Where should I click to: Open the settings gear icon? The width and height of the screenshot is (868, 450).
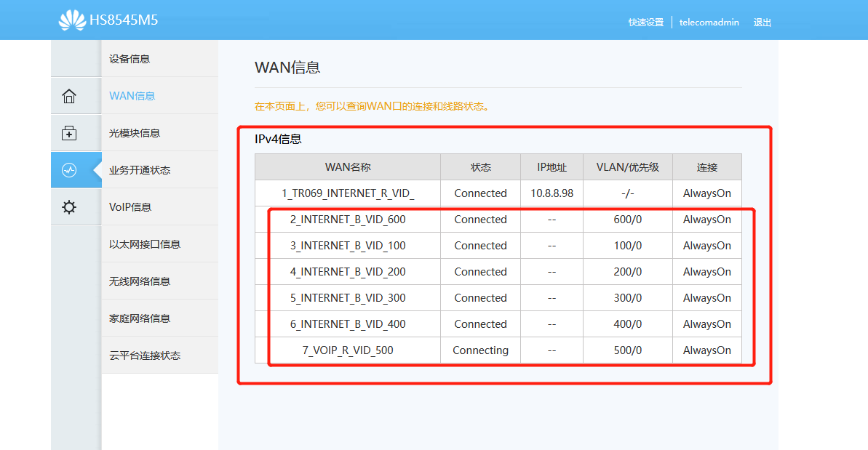pos(69,207)
